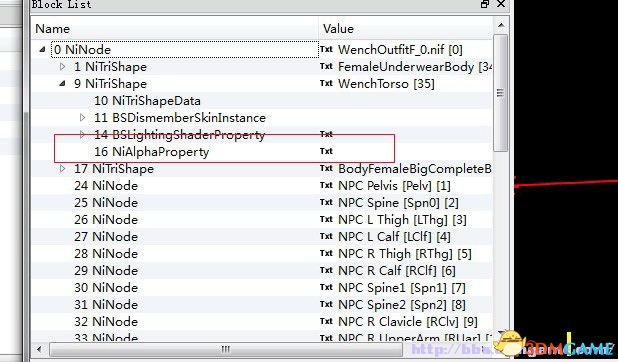618x362 pixels.
Task: Select 14 BSLightingShaderProperty block
Action: [x=179, y=134]
